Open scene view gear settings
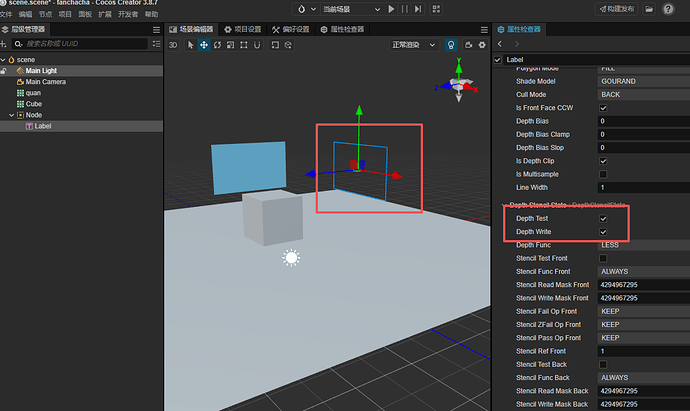Viewport: 690px width, 411px height. [x=482, y=45]
